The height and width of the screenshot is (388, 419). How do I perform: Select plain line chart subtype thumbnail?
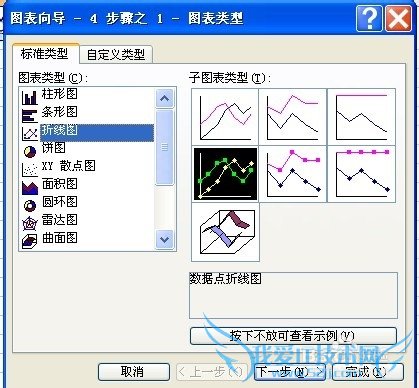coord(225,117)
